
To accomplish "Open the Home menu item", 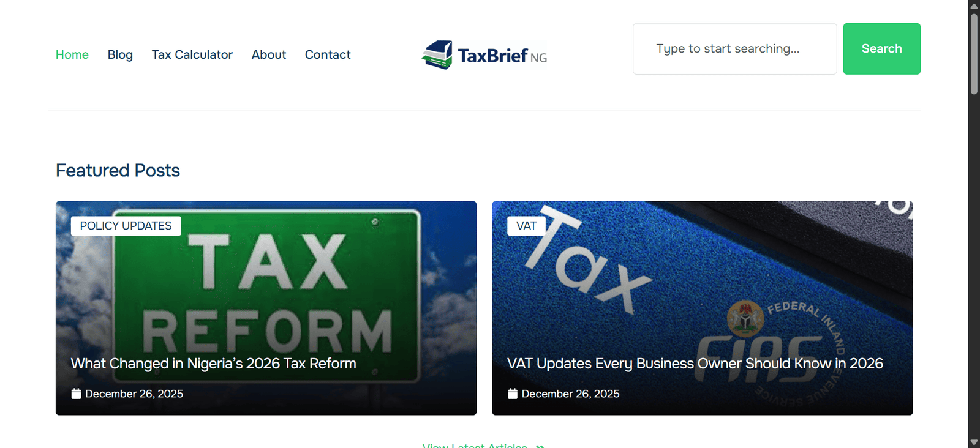I will [x=72, y=54].
